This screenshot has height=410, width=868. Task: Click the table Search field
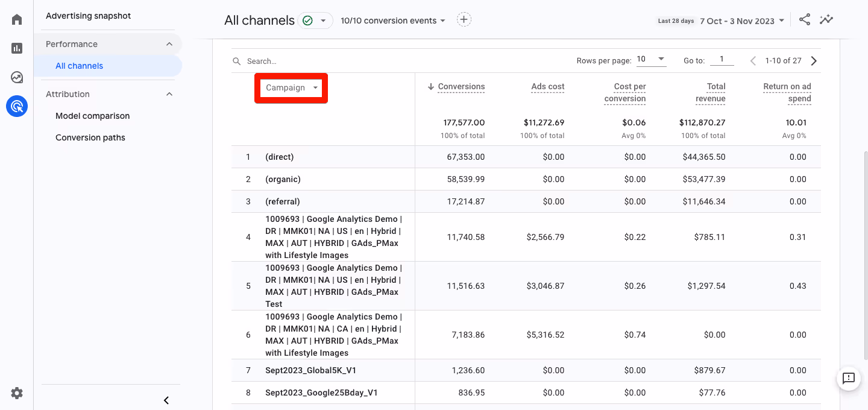pos(398,61)
